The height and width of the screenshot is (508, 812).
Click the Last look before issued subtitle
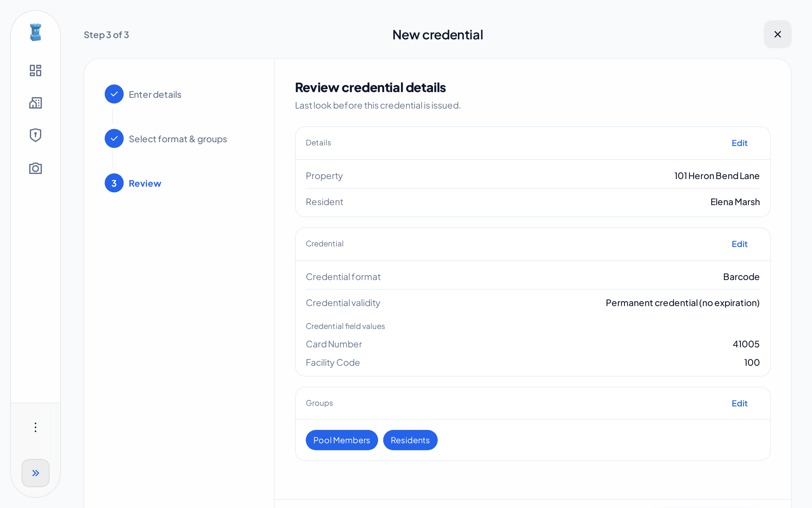click(x=378, y=105)
